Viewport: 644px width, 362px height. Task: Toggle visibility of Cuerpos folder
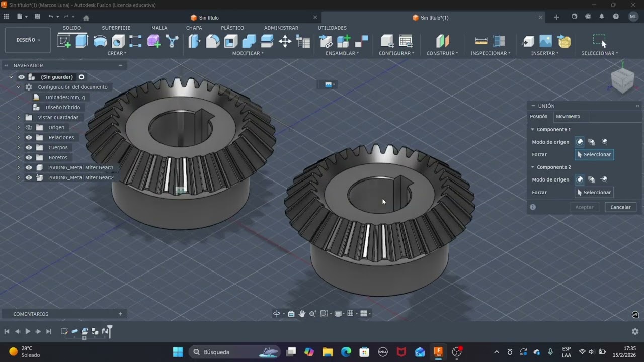click(29, 147)
